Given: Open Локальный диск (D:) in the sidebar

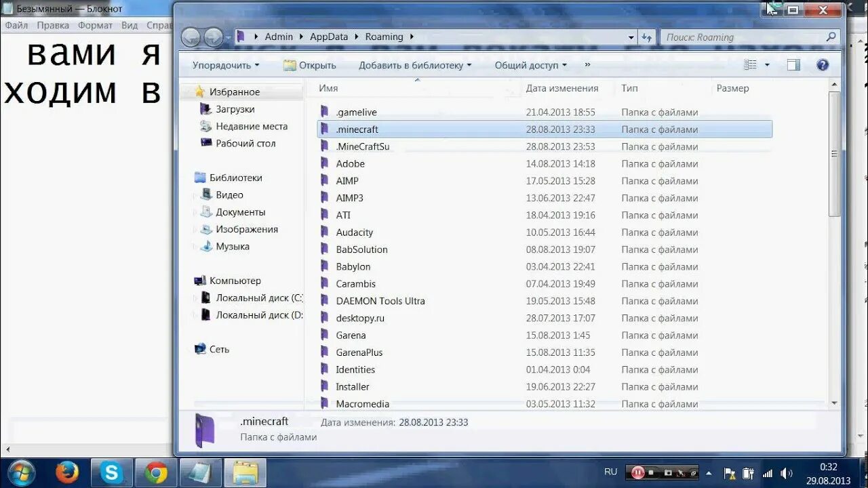Looking at the screenshot, I should click(x=259, y=314).
